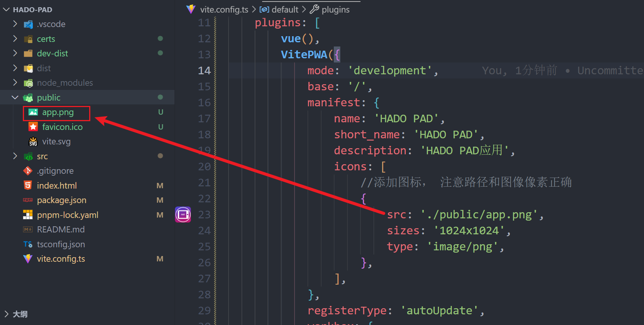
Task: Click the favicon.ico star icon
Action: click(33, 127)
